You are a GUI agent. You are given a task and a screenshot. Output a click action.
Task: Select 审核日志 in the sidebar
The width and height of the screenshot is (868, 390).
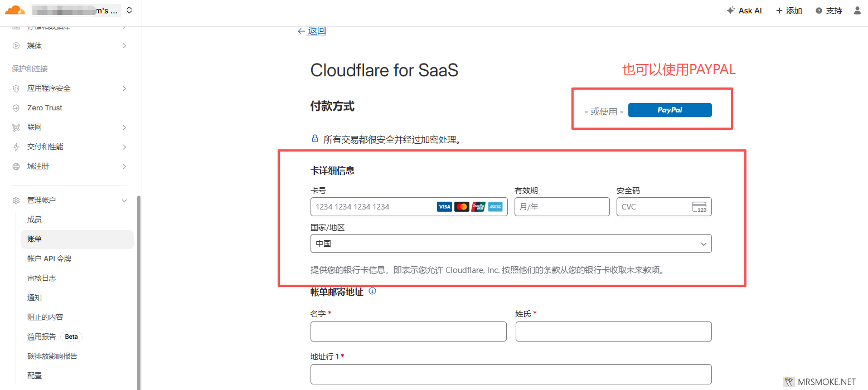point(42,278)
